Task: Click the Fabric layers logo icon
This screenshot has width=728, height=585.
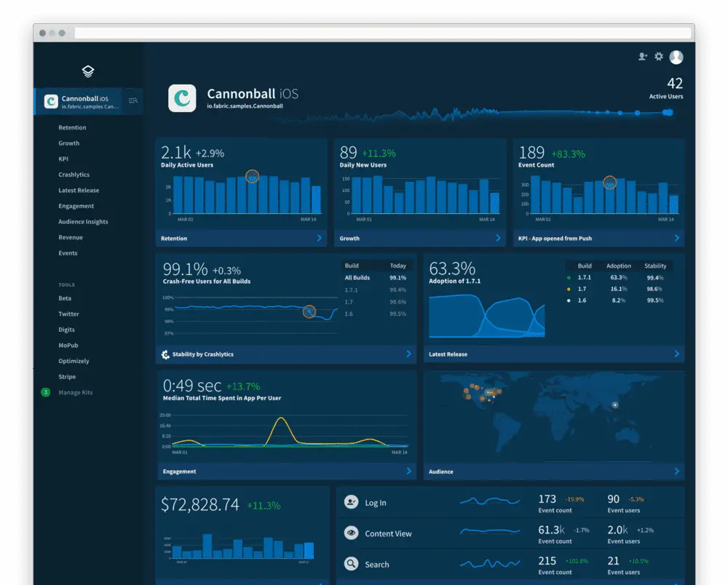Action: click(88, 71)
